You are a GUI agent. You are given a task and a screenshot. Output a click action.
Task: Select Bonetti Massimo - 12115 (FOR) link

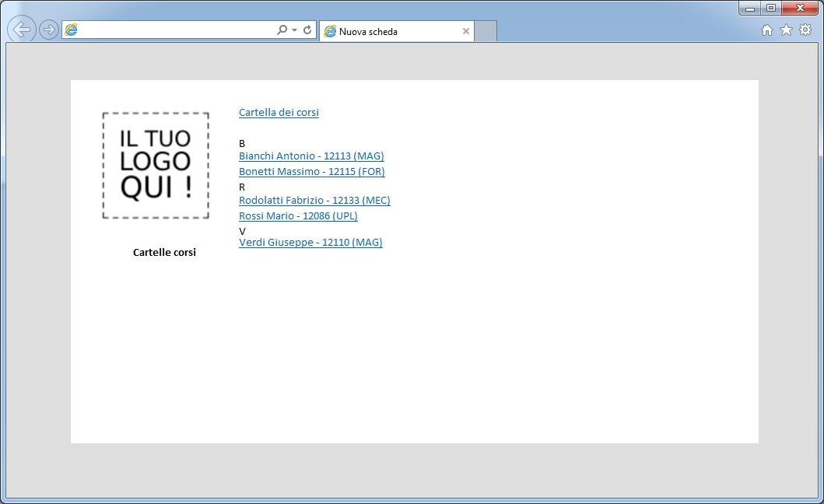coord(311,172)
